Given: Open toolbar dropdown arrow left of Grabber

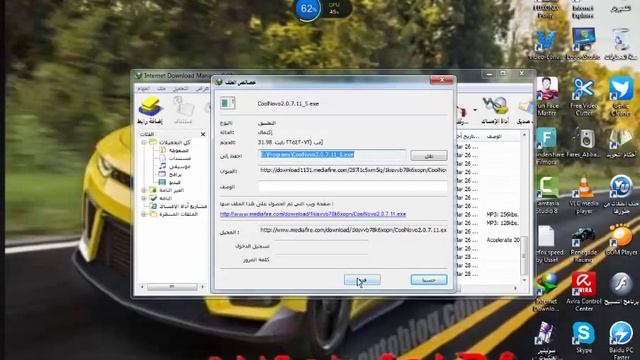Looking at the screenshot, I should [475, 110].
